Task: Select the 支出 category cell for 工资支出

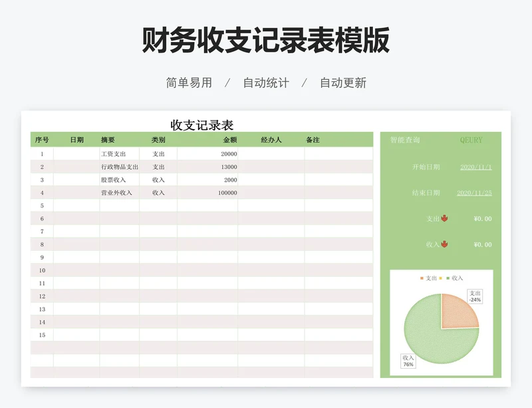Action: [158, 154]
